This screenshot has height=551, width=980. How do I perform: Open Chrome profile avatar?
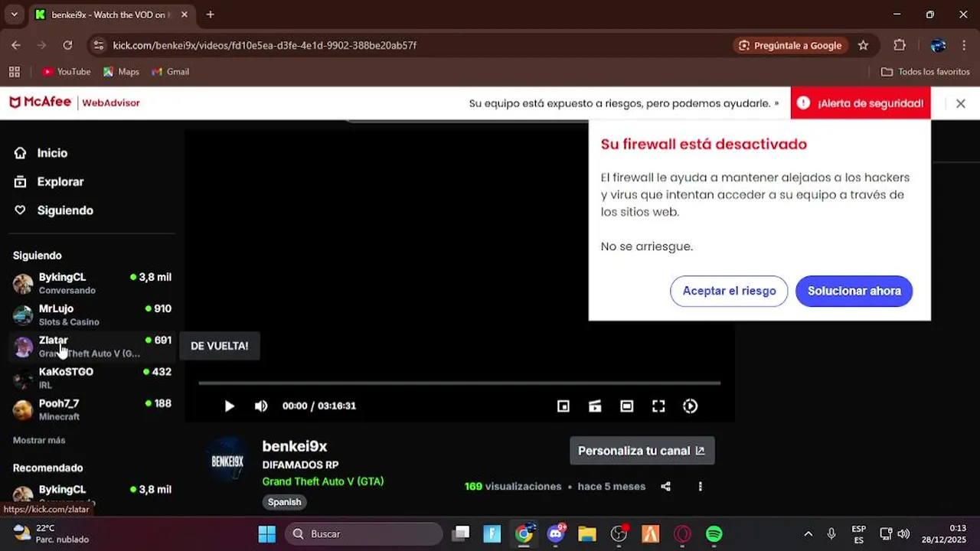pyautogui.click(x=938, y=45)
